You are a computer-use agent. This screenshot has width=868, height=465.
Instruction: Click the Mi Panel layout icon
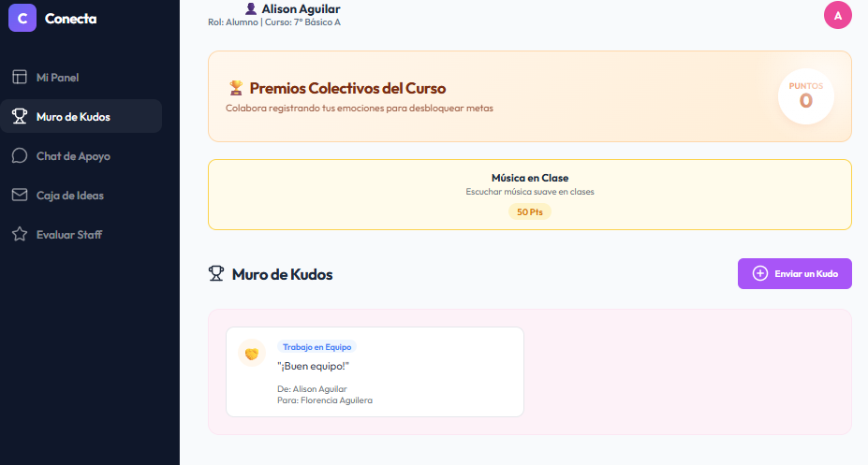[20, 77]
